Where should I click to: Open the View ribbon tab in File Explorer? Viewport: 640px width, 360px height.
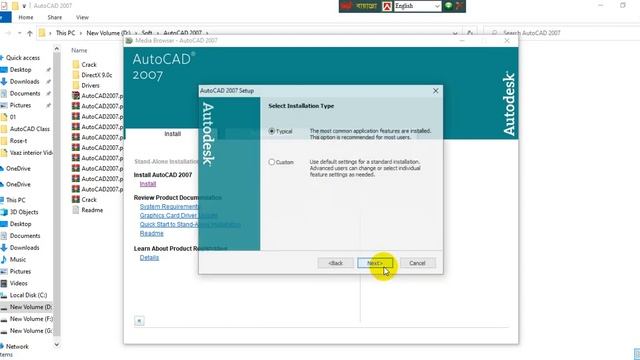click(82, 17)
